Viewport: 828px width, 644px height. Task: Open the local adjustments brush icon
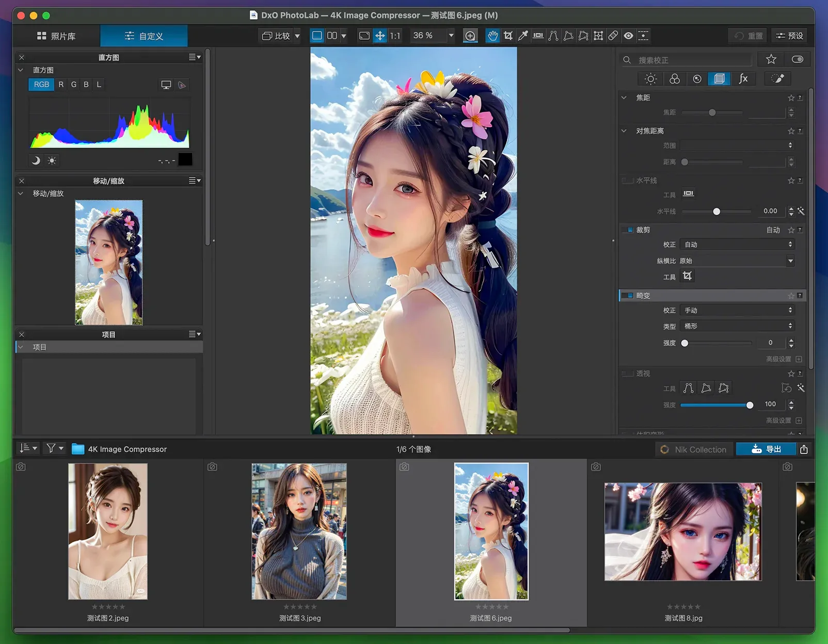pos(777,78)
